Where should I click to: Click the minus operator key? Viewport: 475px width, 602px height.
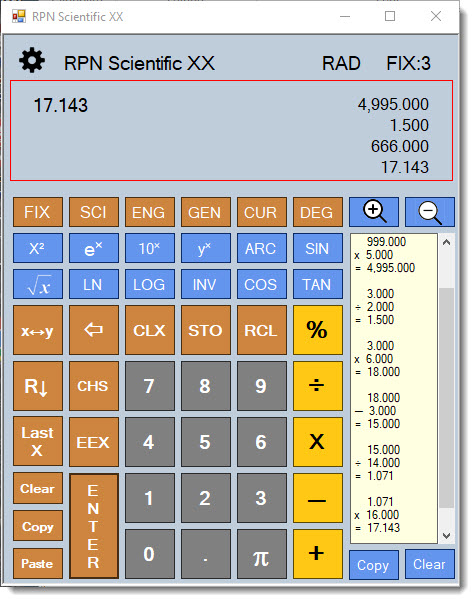[318, 498]
